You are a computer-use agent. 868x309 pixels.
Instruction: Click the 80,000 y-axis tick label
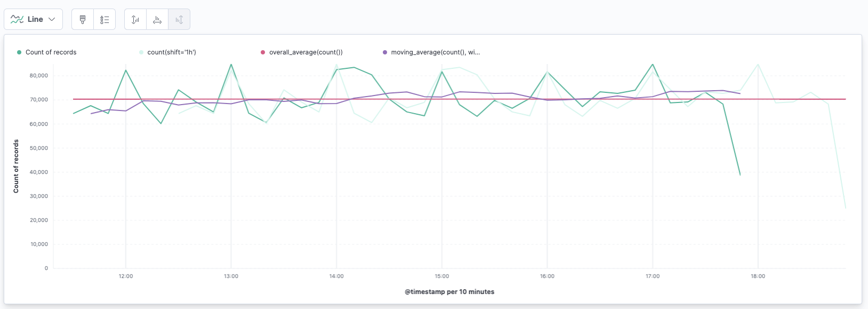click(39, 76)
